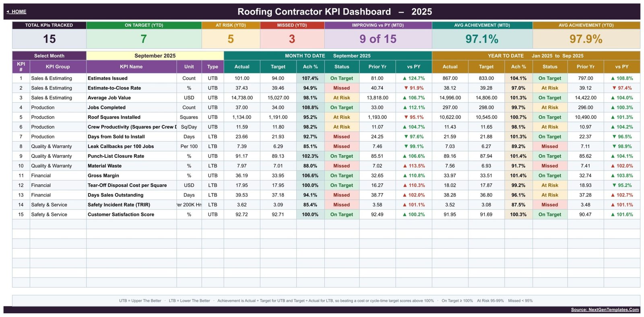Click the MONTH TO DATE section header

tap(328, 56)
